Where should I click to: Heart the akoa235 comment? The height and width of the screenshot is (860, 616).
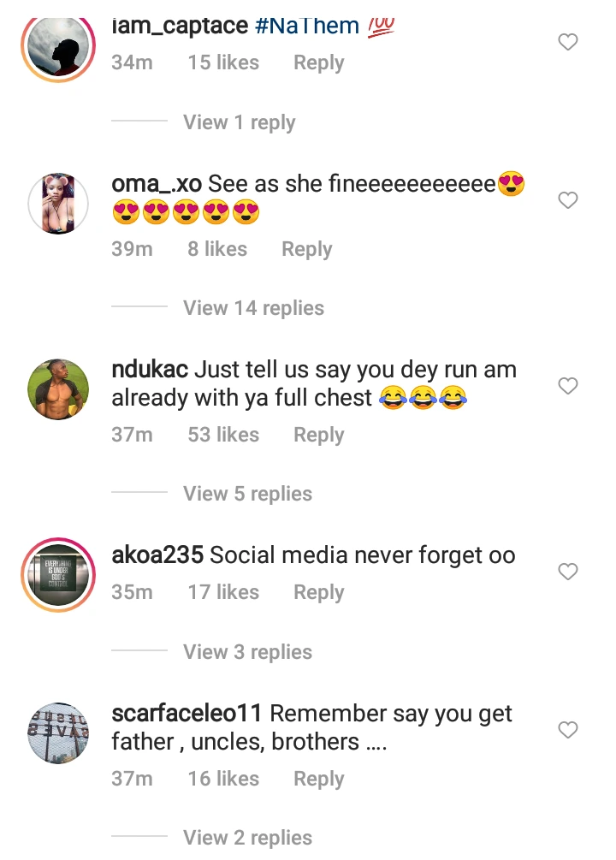click(568, 572)
